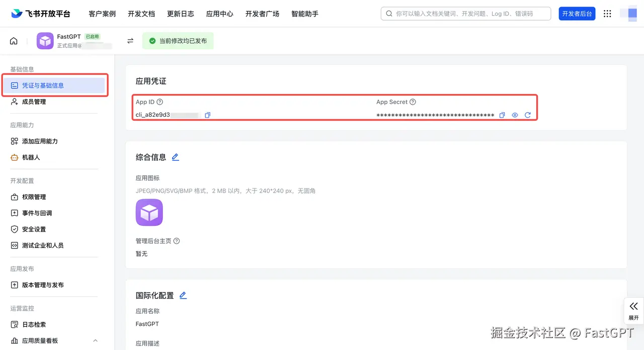Click the user avatar in top right

(628, 14)
